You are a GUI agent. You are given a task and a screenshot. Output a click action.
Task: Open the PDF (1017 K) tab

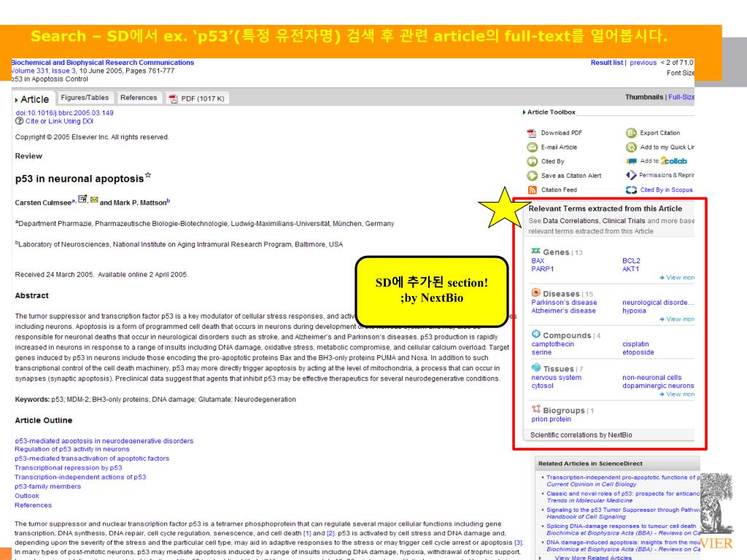(197, 98)
